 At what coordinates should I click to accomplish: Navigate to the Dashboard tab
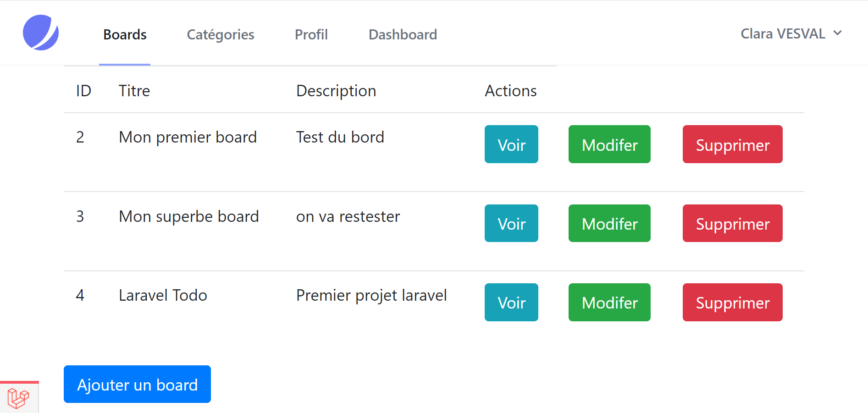click(403, 34)
